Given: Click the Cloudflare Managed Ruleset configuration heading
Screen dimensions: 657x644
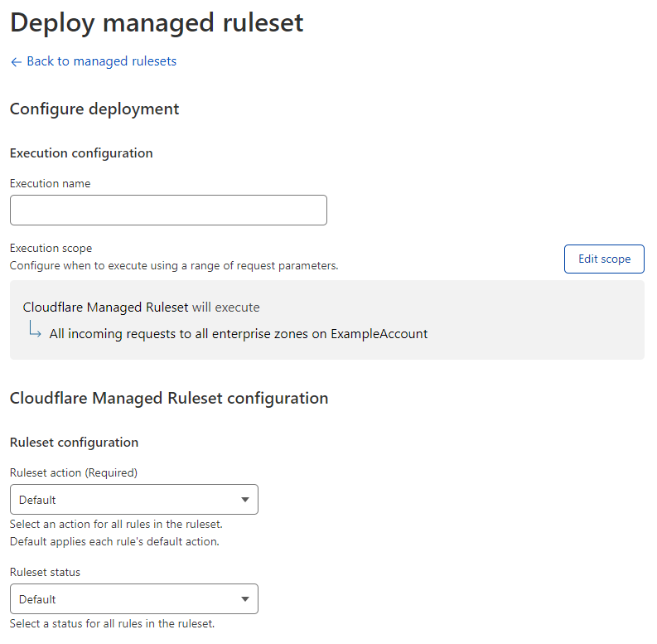Looking at the screenshot, I should pyautogui.click(x=168, y=398).
